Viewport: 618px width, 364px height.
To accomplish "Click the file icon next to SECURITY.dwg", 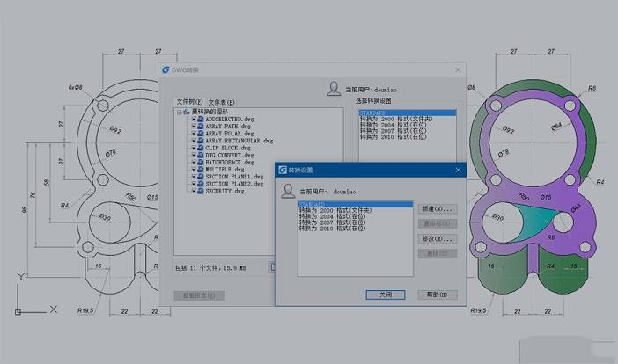I will tap(200, 191).
